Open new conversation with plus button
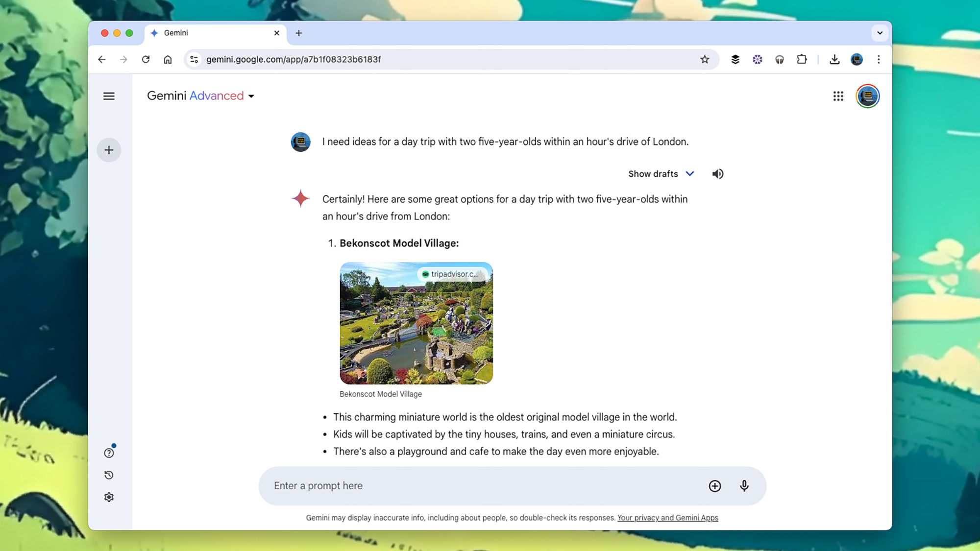980x551 pixels. pyautogui.click(x=109, y=149)
